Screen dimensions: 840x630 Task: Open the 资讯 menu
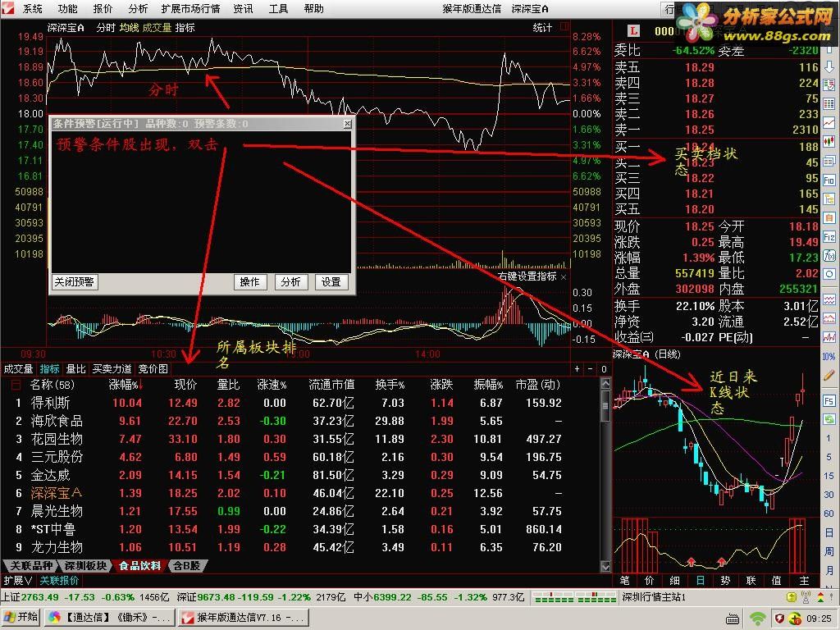click(x=243, y=8)
